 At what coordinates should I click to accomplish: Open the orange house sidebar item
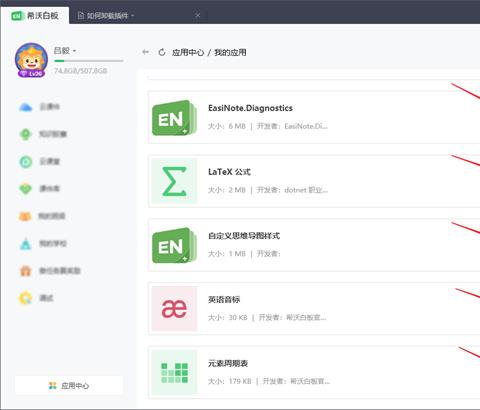click(x=49, y=271)
